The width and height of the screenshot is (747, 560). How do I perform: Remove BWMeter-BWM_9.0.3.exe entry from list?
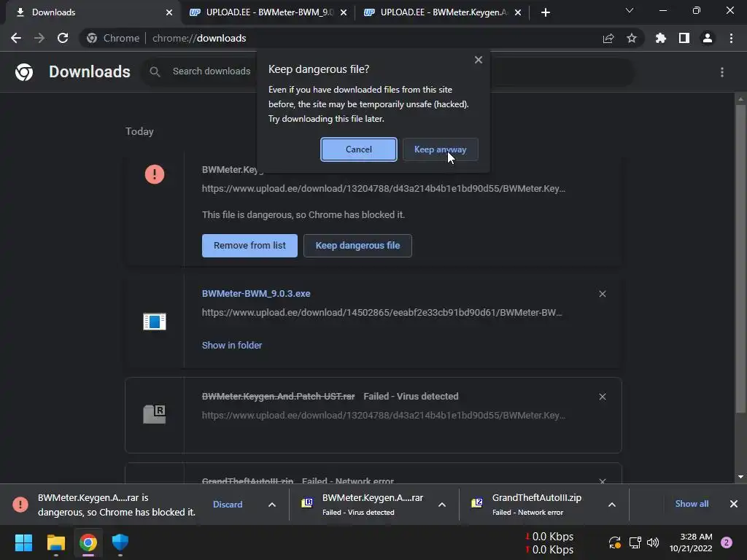point(602,294)
